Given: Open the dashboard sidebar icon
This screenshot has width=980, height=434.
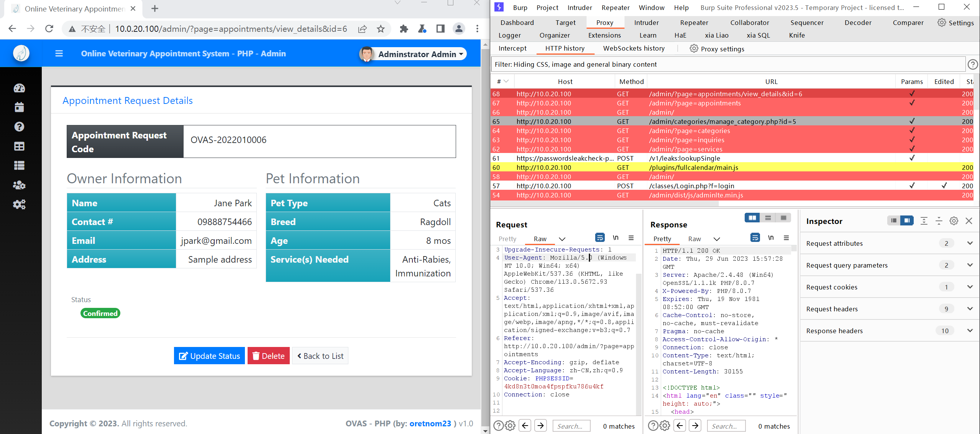Looking at the screenshot, I should point(19,88).
